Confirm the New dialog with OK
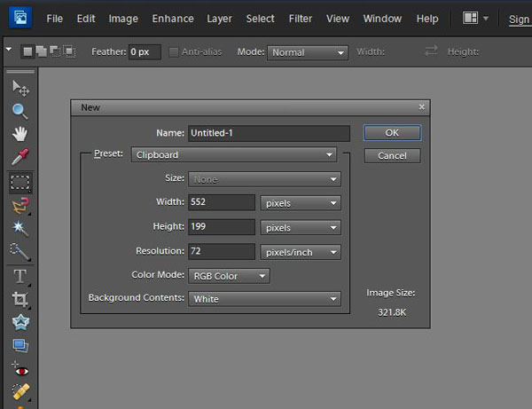The height and width of the screenshot is (409, 532). [x=393, y=133]
